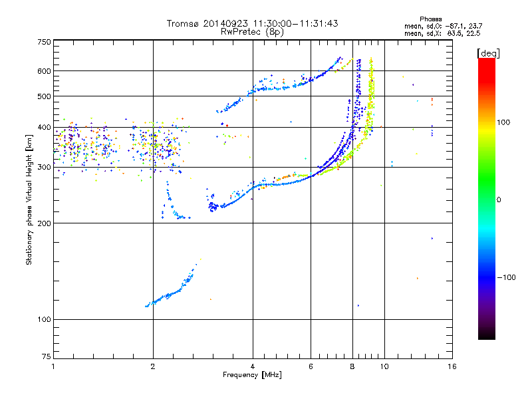Click the y-axis label '500'
Image resolution: width=532 pixels, height=399 pixels.
pos(44,96)
